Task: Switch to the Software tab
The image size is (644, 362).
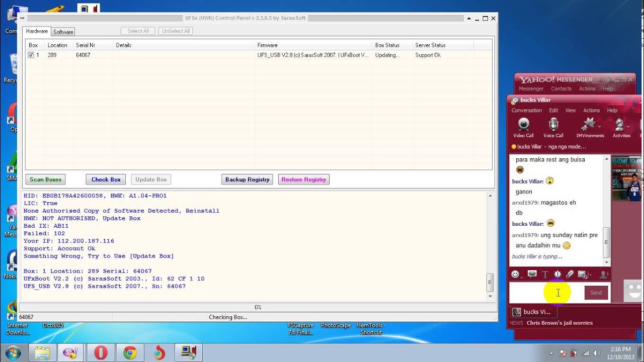Action: (63, 32)
